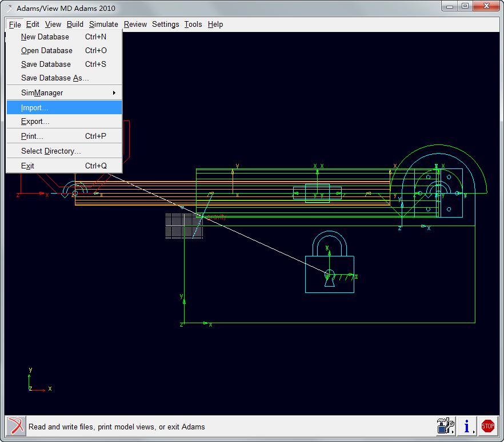The height and width of the screenshot is (442, 504).
Task: Click the Adams logo icon in status bar
Action: (x=16, y=426)
